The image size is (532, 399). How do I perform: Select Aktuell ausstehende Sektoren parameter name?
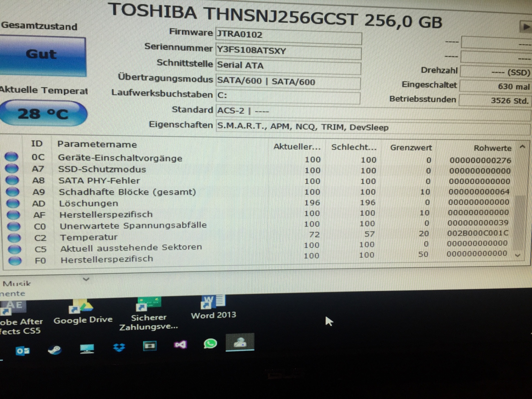(131, 248)
